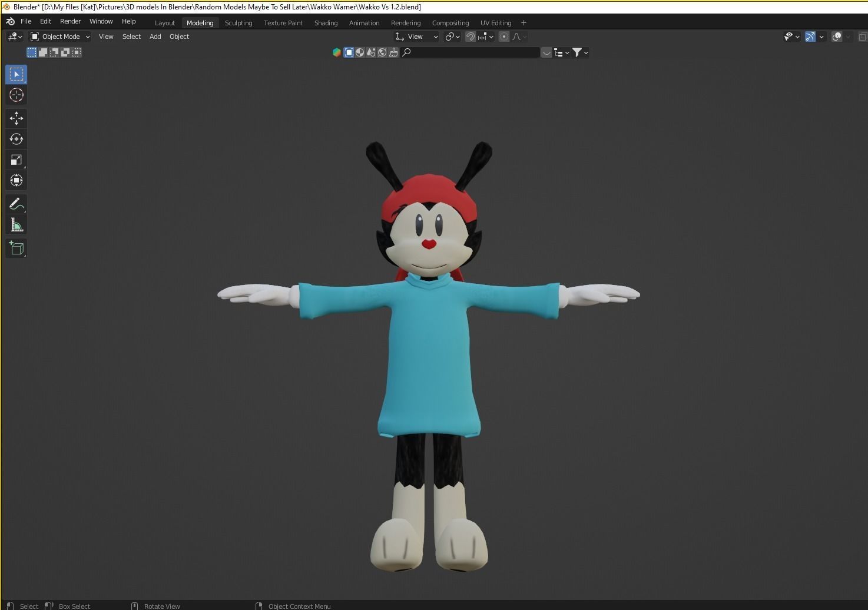Switch to the Sculpting workspace tab
868x610 pixels.
click(x=238, y=22)
